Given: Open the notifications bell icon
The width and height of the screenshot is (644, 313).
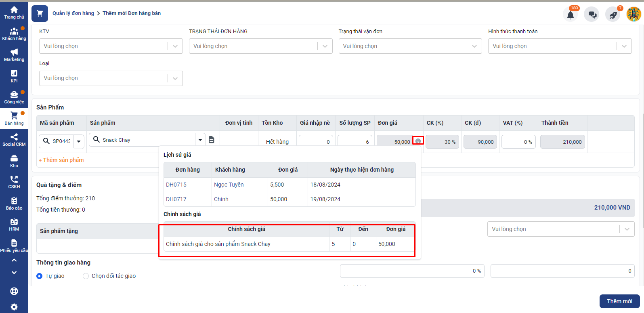Looking at the screenshot, I should pos(570,15).
